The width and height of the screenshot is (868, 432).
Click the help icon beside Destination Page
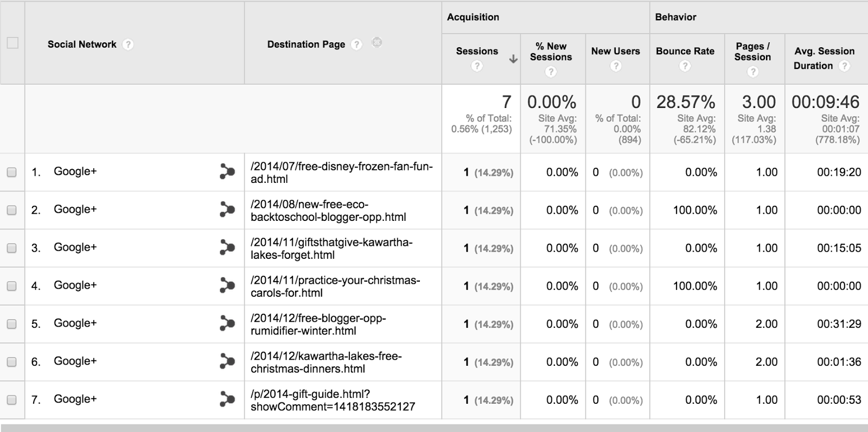356,45
